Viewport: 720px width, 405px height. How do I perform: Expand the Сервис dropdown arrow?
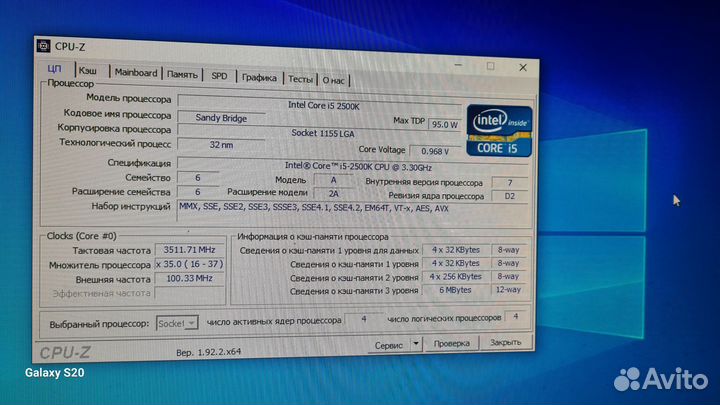coord(416,344)
